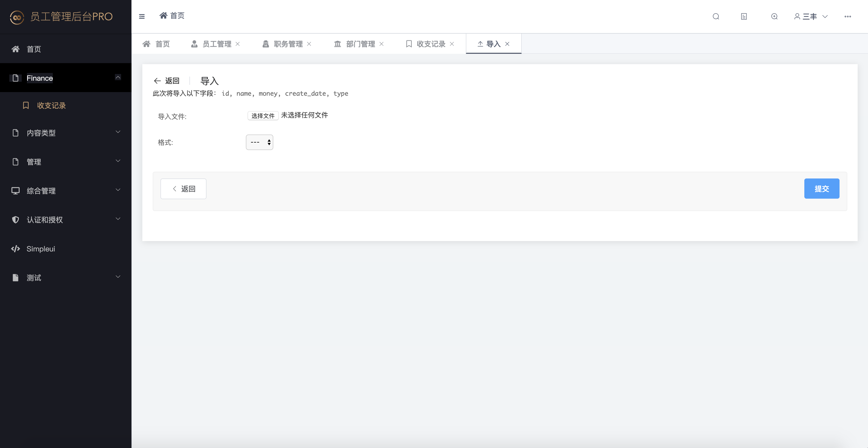
Task: Click 选择文件 to choose import file
Action: [263, 116]
